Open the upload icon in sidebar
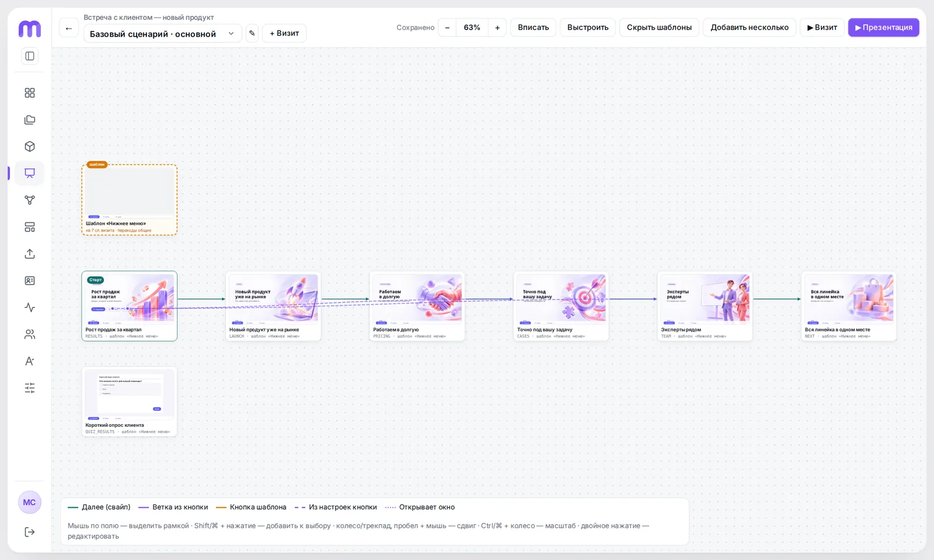Viewport: 934px width, 560px height. pos(30,254)
